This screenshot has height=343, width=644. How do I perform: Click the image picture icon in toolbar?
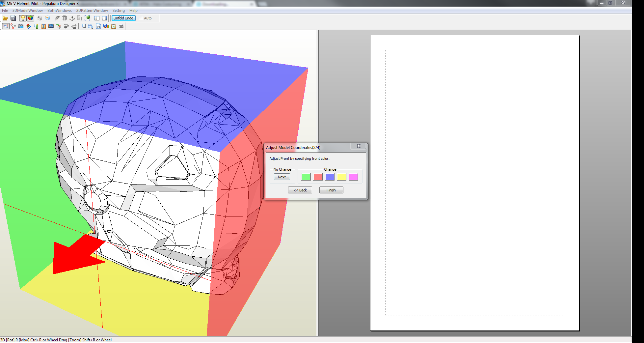tap(51, 26)
